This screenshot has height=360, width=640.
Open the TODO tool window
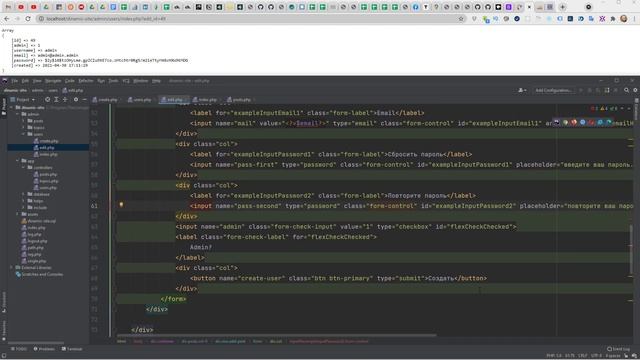click(19, 349)
